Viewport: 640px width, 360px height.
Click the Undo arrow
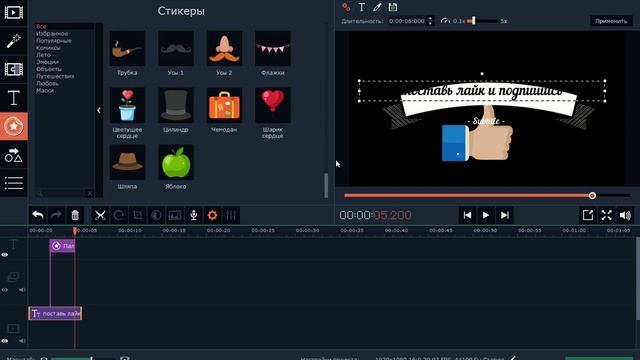pyautogui.click(x=38, y=215)
